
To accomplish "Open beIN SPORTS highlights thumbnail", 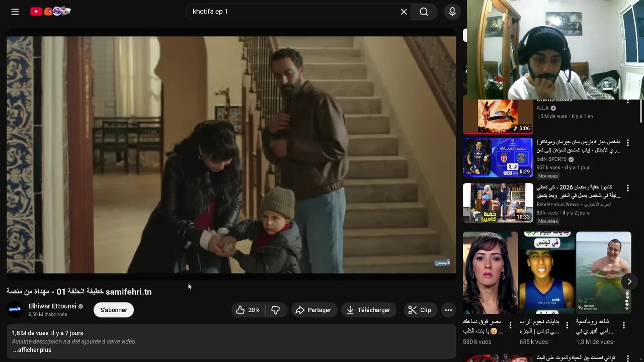I will (498, 157).
